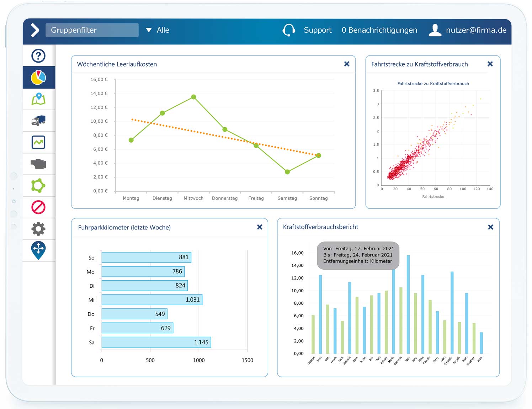Open the Alle dropdown arrow
Screen dimensions: 532x409
coord(149,30)
